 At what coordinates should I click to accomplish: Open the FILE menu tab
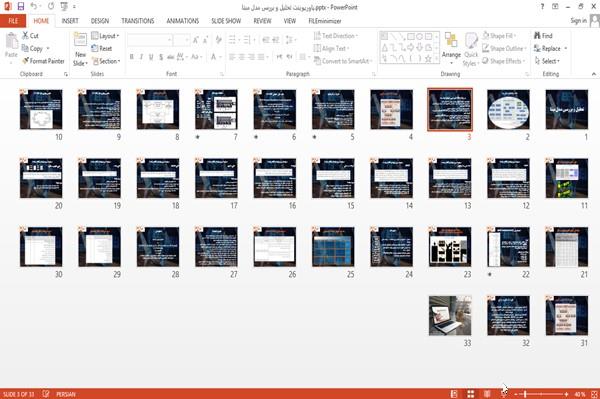13,21
